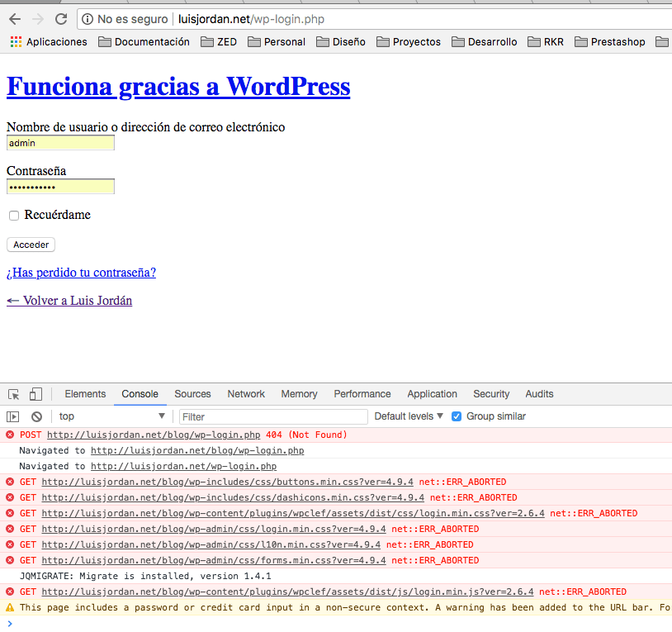Open the buttons.min.css request link
Screen dimensions: 672x632
(227, 482)
